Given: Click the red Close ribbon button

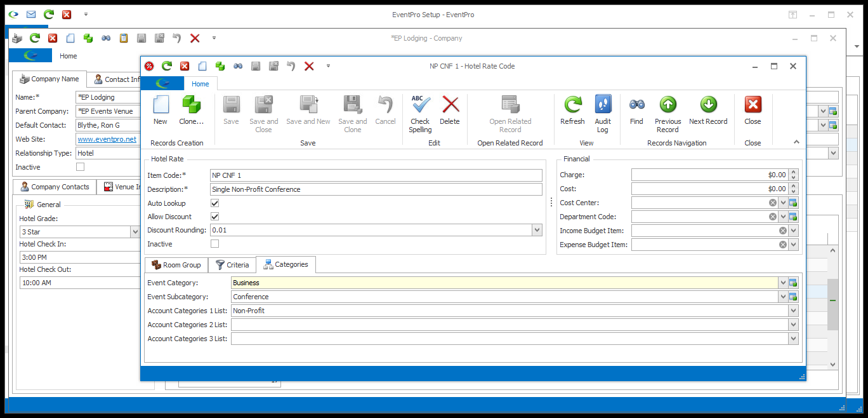Looking at the screenshot, I should (x=753, y=111).
